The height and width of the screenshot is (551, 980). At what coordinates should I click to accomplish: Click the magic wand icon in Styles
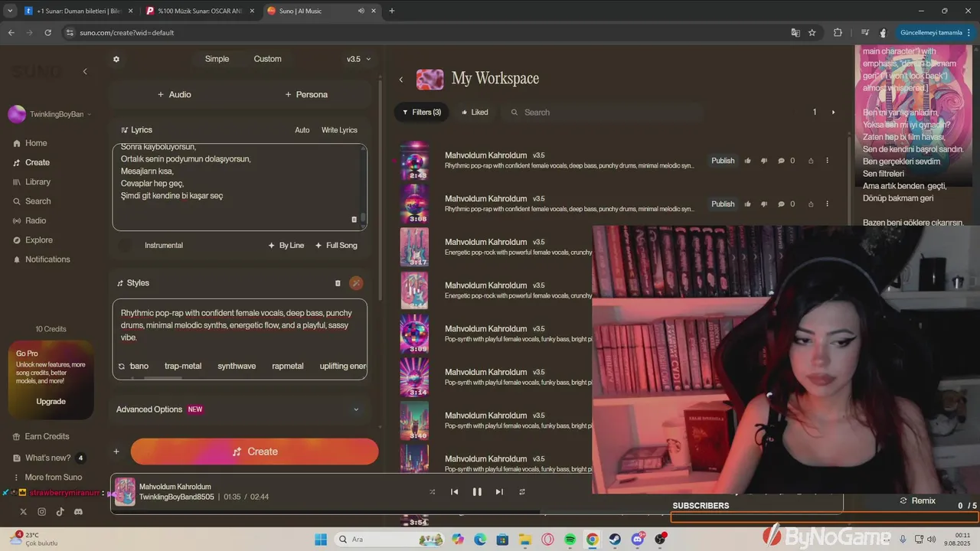click(x=356, y=283)
